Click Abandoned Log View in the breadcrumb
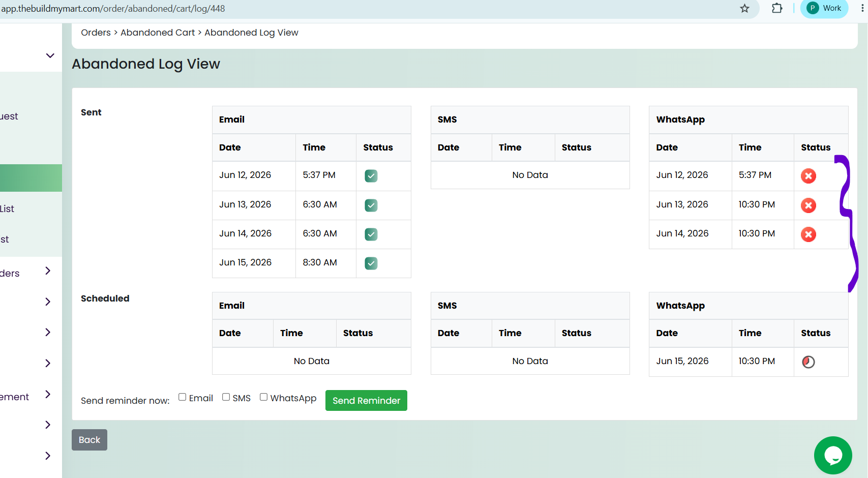Image resolution: width=868 pixels, height=478 pixels. point(251,33)
